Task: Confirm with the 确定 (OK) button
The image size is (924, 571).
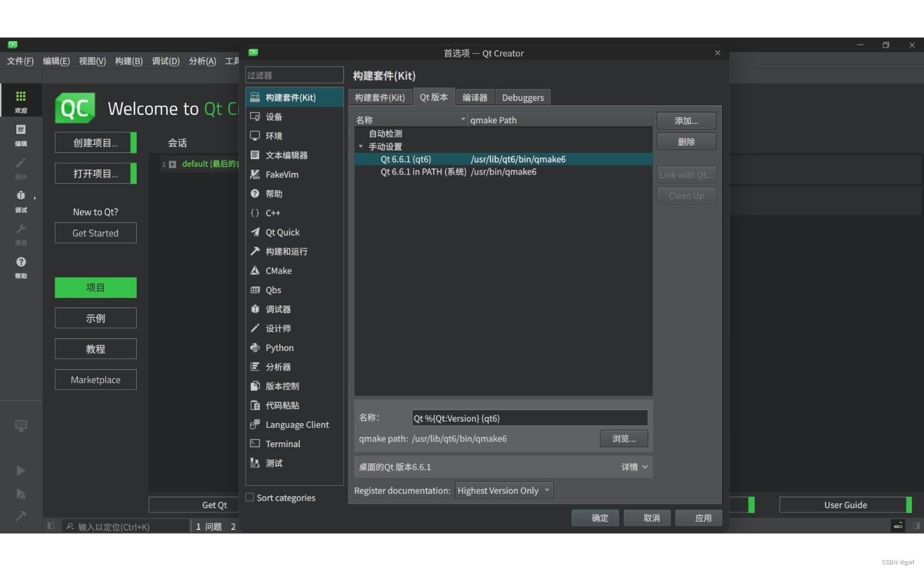Action: (595, 518)
